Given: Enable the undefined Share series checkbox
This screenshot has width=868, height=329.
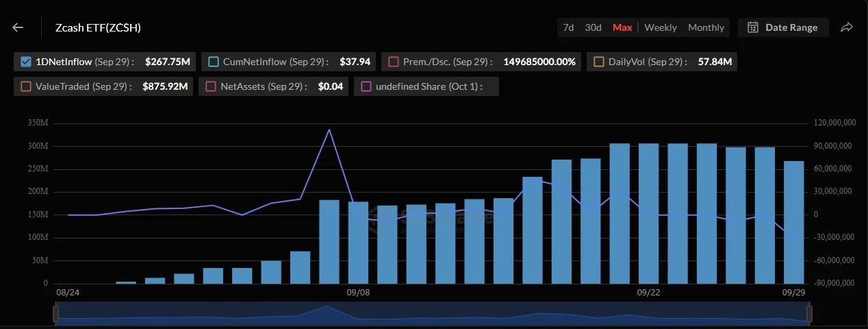Looking at the screenshot, I should [x=366, y=86].
